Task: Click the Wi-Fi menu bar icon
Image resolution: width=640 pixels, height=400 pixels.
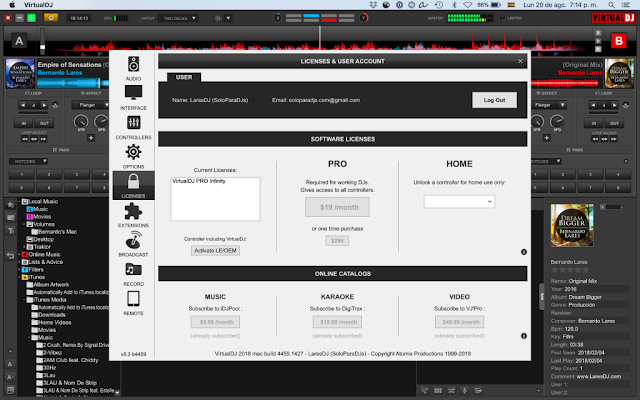Action: (468, 5)
